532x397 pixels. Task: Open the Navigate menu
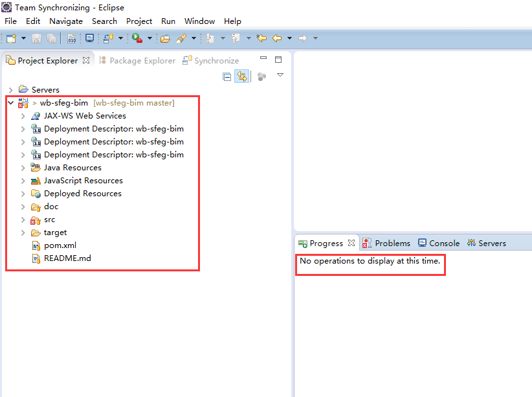pyautogui.click(x=66, y=21)
